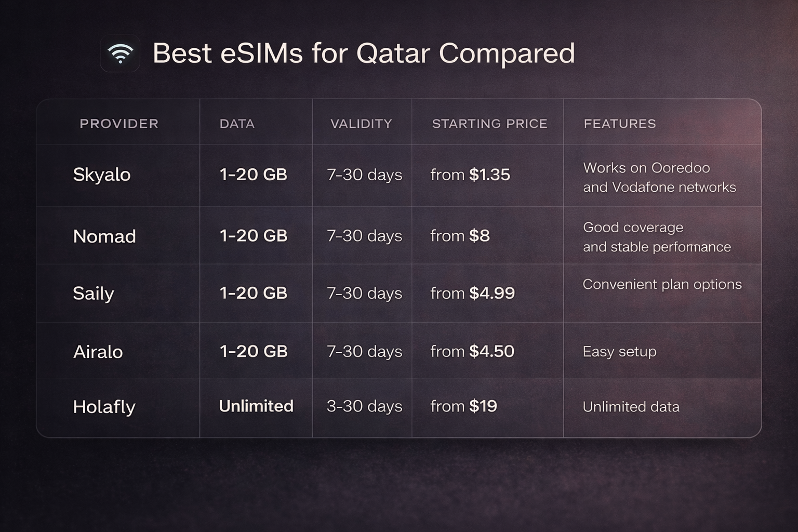
Task: Select Holafly's 'from $19' price
Action: tap(463, 406)
